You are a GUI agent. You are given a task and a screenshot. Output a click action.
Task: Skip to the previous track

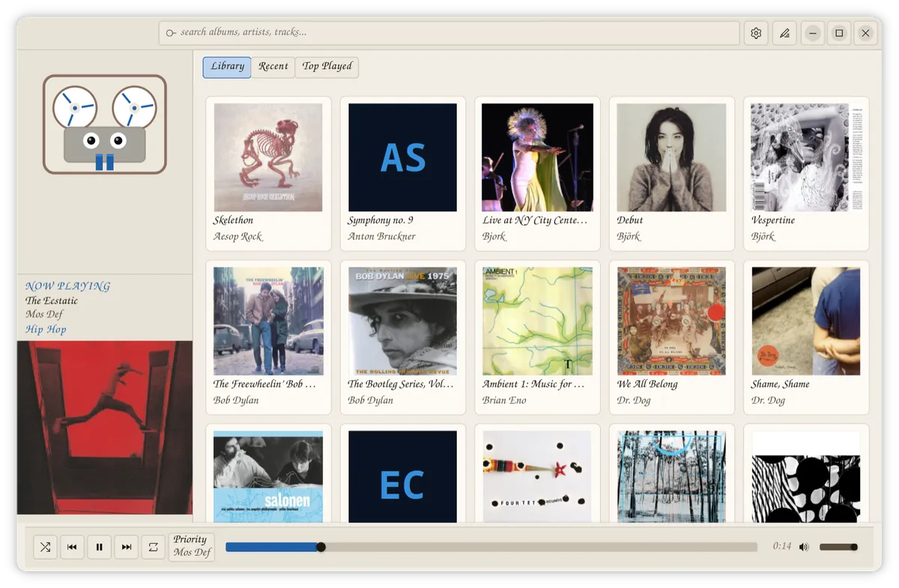[72, 547]
